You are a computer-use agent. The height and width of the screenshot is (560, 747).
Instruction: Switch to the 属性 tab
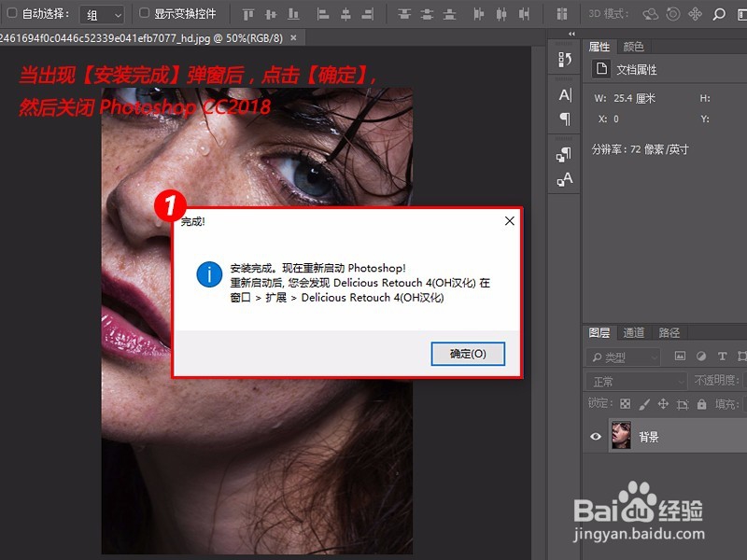599,47
